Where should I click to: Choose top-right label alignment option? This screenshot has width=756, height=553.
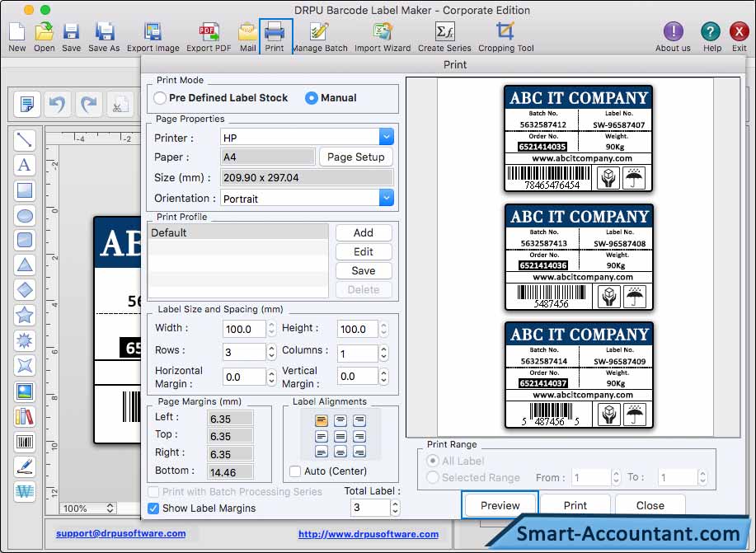(x=359, y=420)
